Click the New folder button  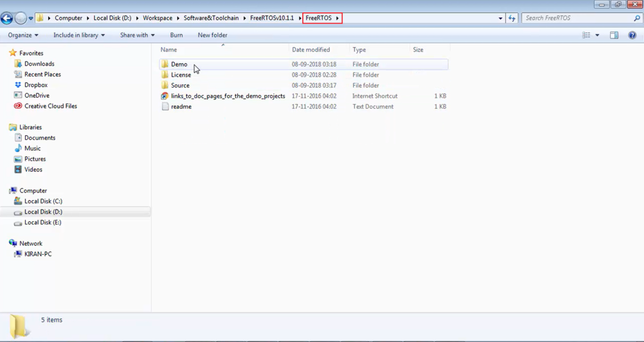tap(212, 35)
